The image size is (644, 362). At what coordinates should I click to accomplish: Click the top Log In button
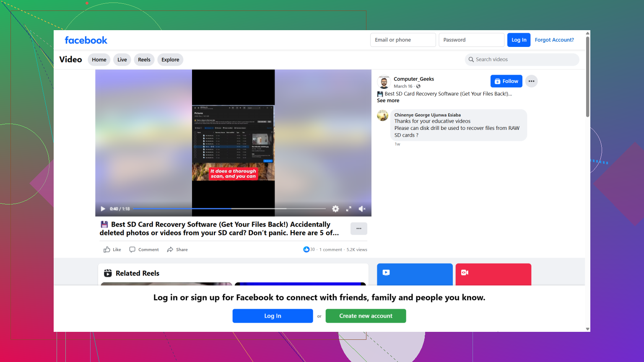[519, 40]
